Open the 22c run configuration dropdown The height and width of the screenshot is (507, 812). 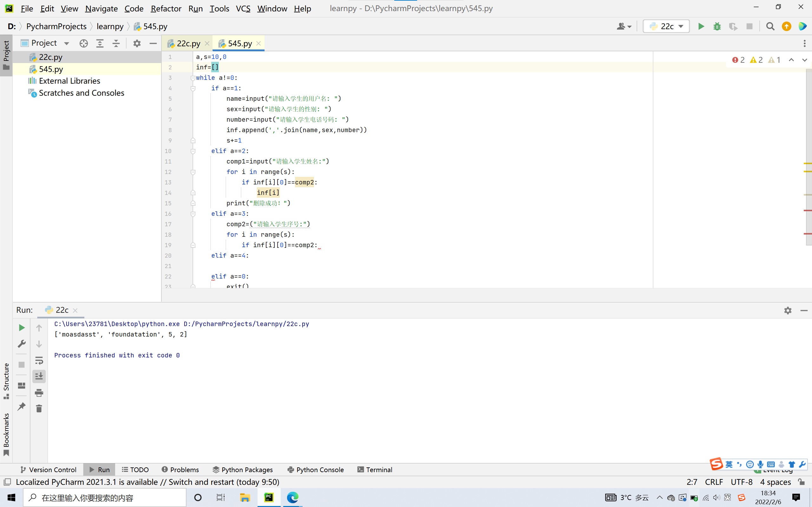point(666,27)
